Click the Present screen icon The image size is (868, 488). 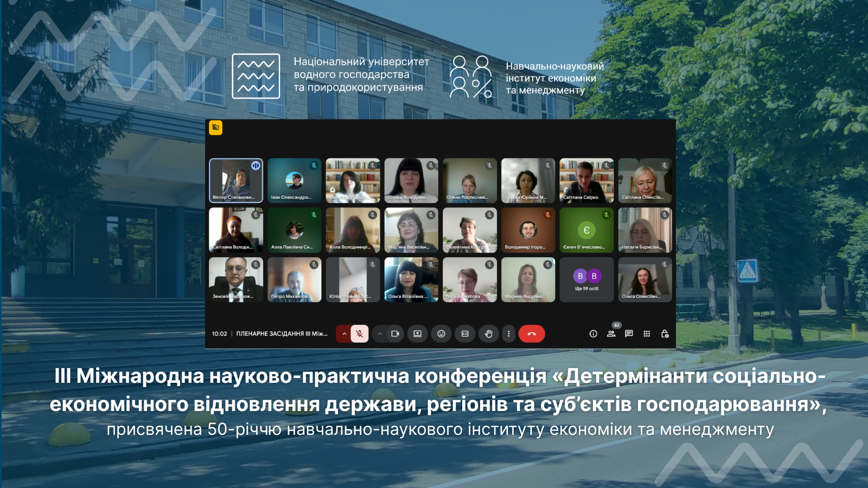(417, 334)
